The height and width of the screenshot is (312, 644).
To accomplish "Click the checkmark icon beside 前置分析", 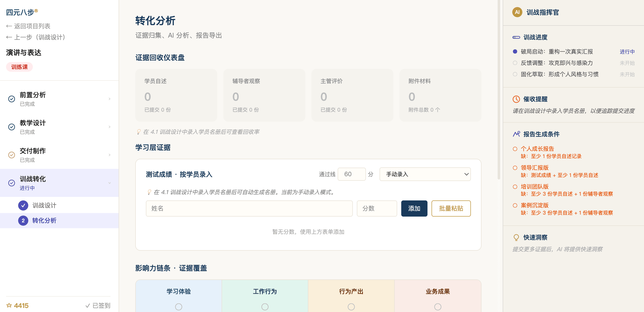I will [11, 99].
